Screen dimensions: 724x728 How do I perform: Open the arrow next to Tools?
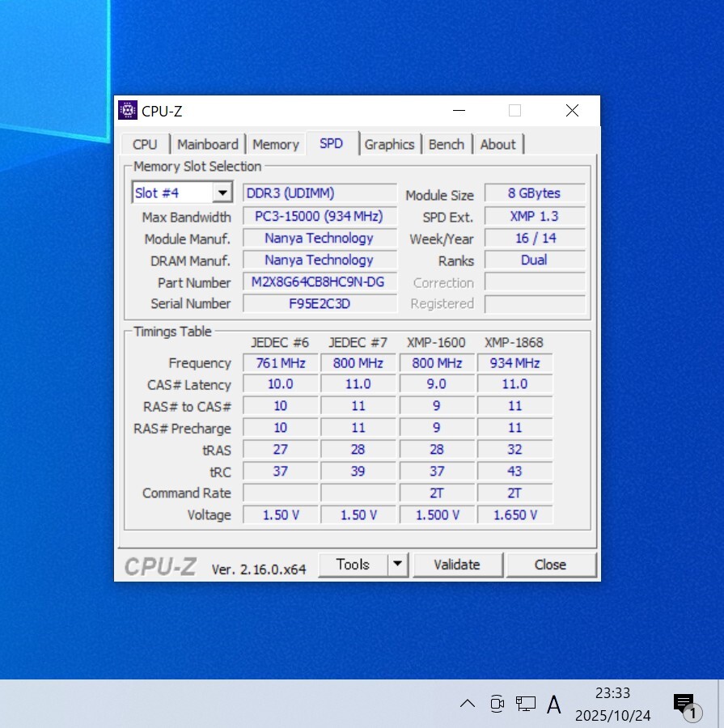(397, 565)
